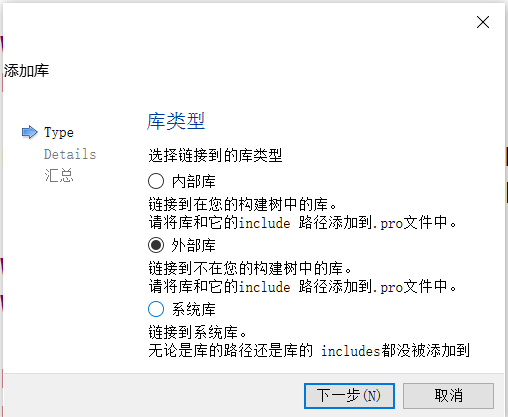
Task: Open the Details step in the sidebar
Action: point(70,154)
